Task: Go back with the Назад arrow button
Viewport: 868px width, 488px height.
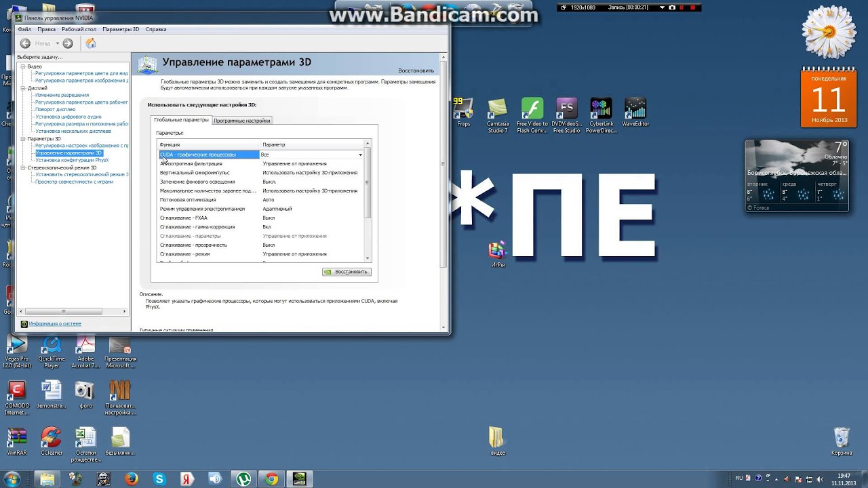Action: tap(25, 43)
